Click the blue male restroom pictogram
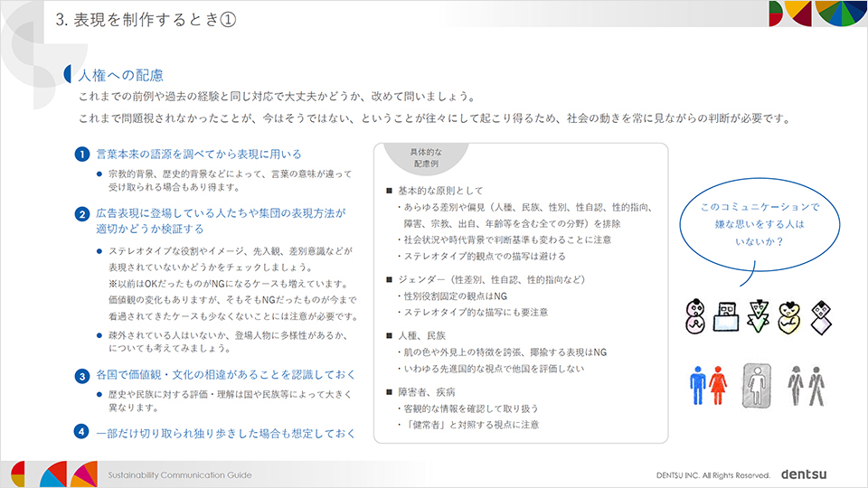Screen dimensions: 868x488 (x=697, y=385)
